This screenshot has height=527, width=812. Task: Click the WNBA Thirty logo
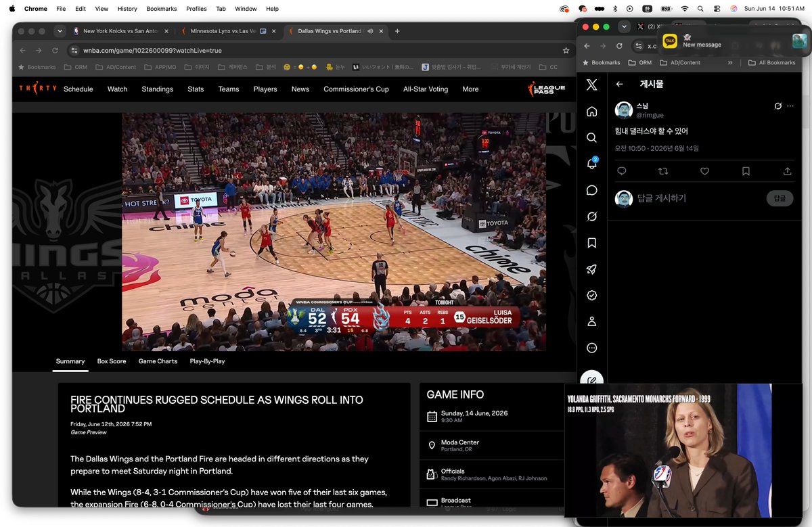pyautogui.click(x=38, y=89)
